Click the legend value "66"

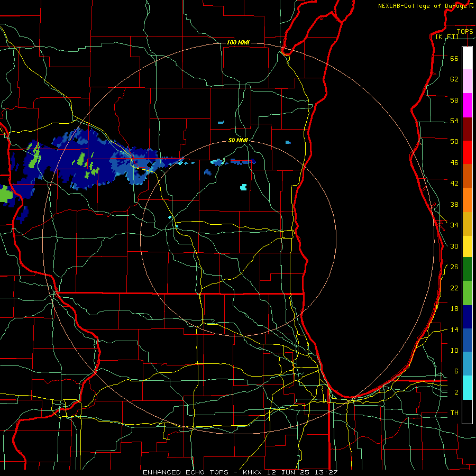454,58
